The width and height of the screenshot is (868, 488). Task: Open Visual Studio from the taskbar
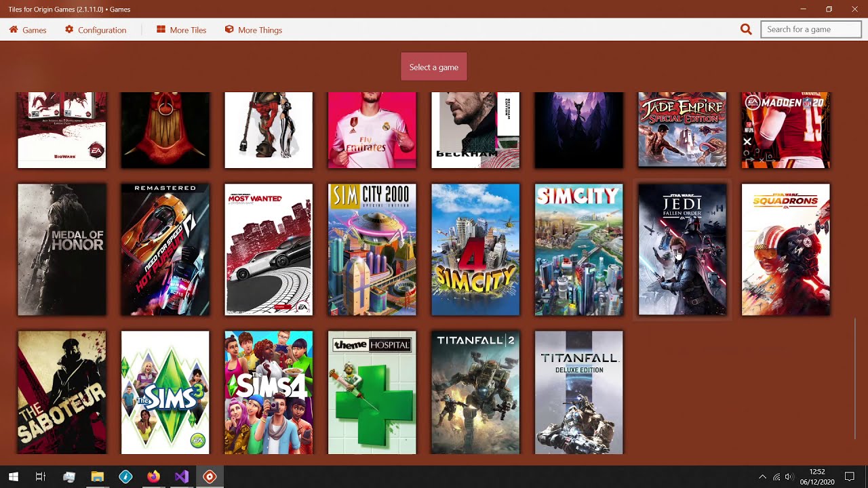click(181, 476)
